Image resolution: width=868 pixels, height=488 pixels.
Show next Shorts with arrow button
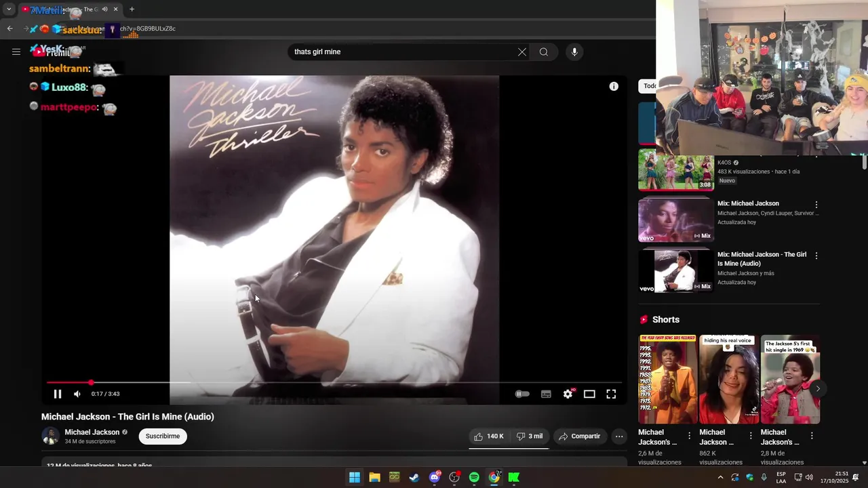click(818, 389)
